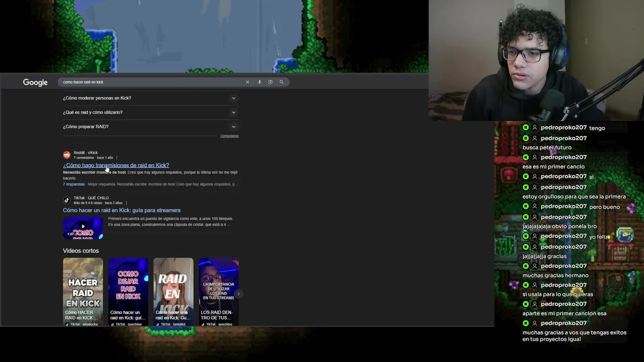Click the magnifier search icon
Screen dimensions: 644x362
pos(282,82)
